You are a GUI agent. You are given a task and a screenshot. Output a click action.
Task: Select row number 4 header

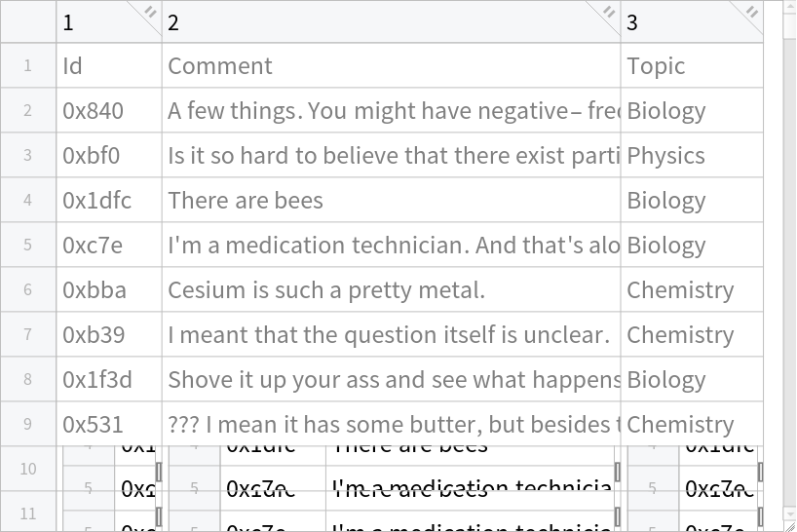pos(28,200)
